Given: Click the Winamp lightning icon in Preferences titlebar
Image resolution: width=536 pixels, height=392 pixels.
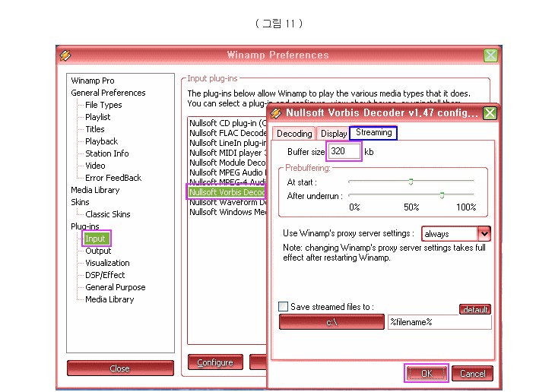Looking at the screenshot, I should [x=65, y=55].
